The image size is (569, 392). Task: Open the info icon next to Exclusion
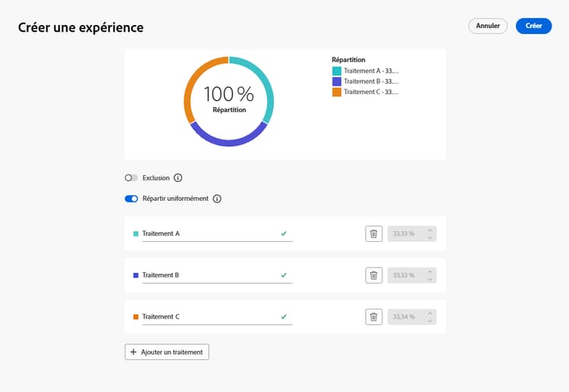tap(178, 177)
